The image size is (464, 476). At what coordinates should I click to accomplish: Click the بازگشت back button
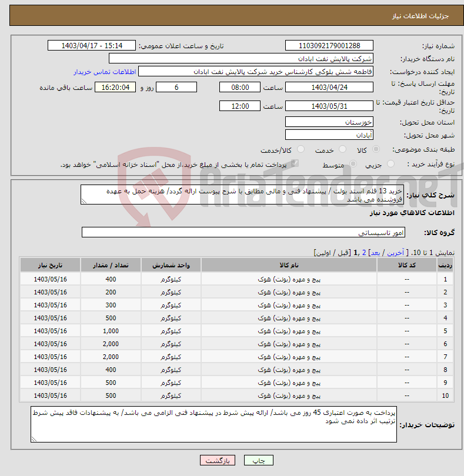pyautogui.click(x=217, y=460)
